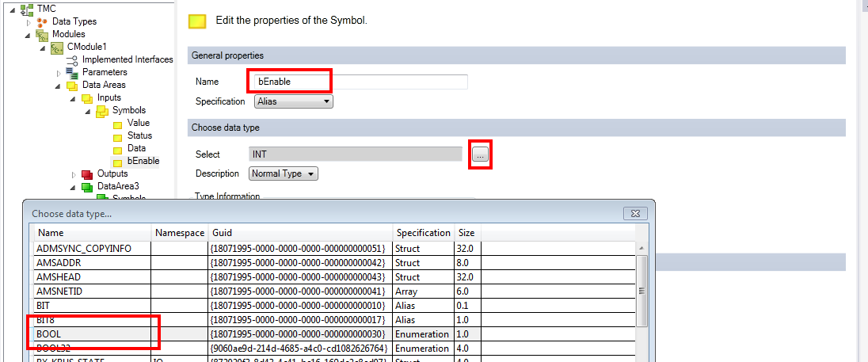Click the Parameters node icon
Image resolution: width=868 pixels, height=362 pixels.
click(71, 72)
